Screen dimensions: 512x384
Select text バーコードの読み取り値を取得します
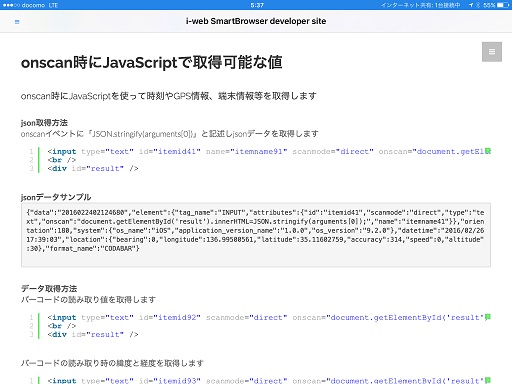tap(88, 299)
